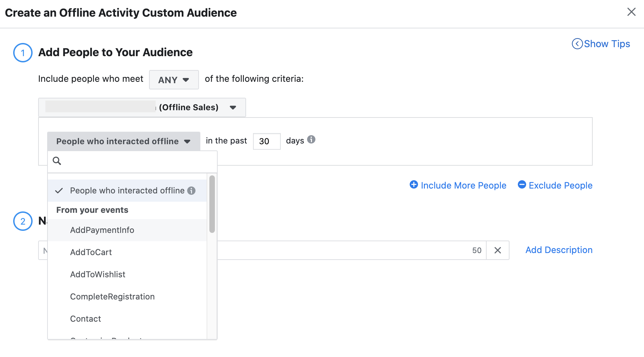Open the Show Tips panel
This screenshot has height=357, width=644.
tap(607, 44)
